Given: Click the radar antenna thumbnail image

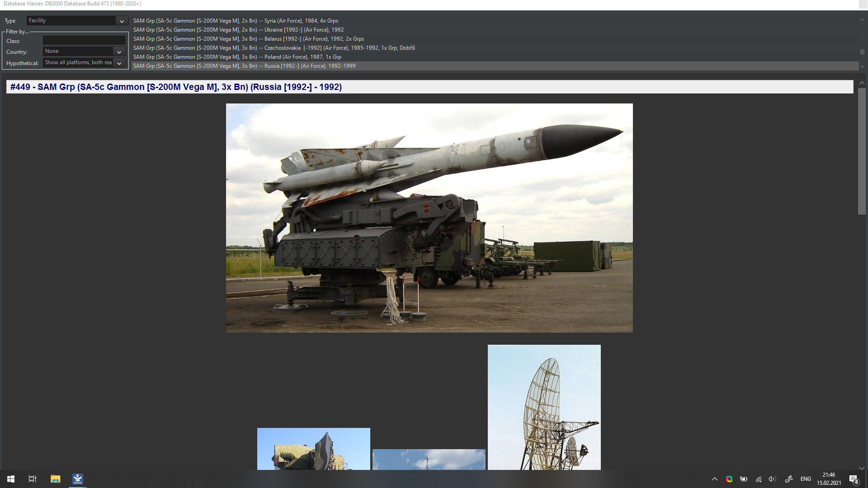Looking at the screenshot, I should tap(544, 407).
